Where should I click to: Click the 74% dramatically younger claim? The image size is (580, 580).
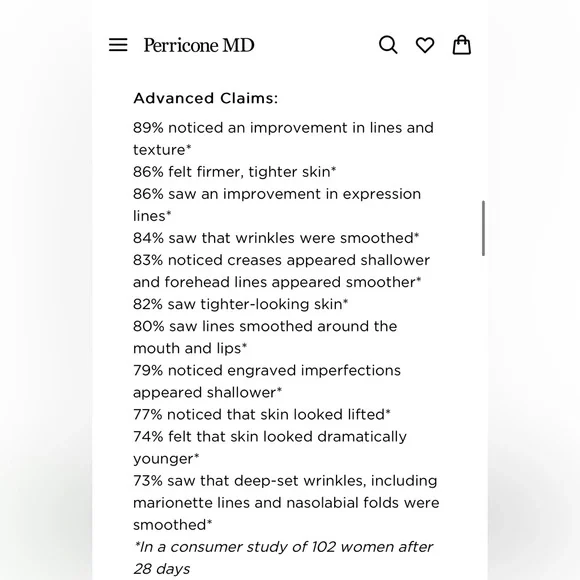point(270,448)
